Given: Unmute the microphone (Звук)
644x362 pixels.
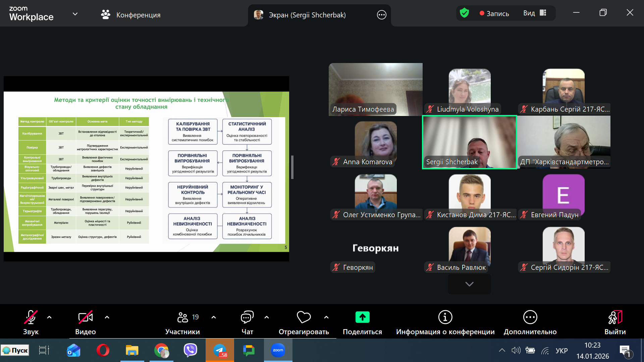Looking at the screenshot, I should click(x=31, y=317).
